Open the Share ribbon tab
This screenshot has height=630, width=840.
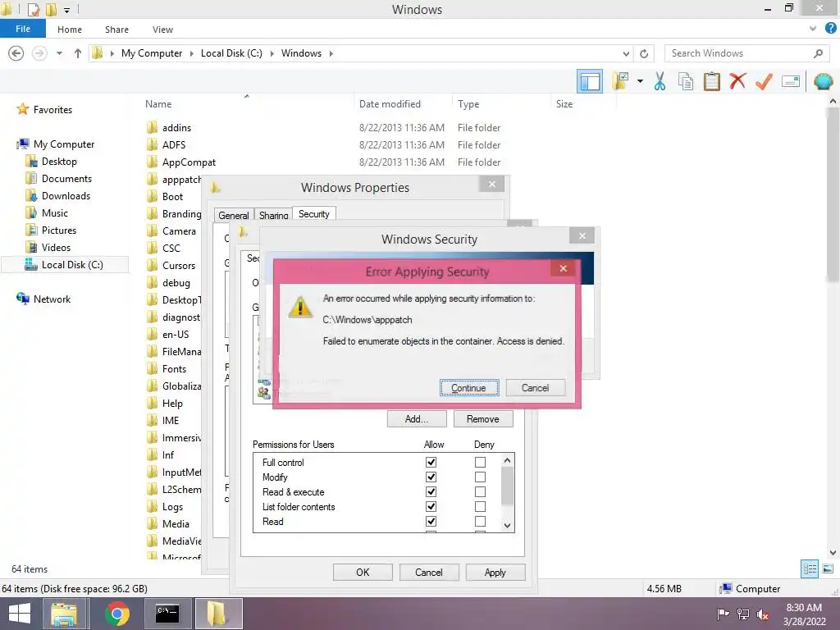point(116,30)
